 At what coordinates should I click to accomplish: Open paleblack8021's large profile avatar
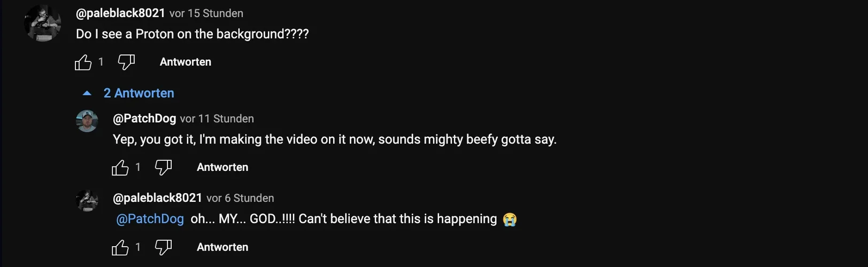click(x=43, y=23)
